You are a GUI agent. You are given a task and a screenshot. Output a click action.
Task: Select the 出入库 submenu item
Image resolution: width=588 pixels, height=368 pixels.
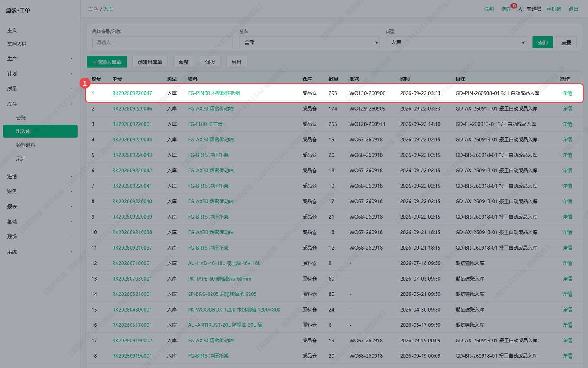(40, 131)
